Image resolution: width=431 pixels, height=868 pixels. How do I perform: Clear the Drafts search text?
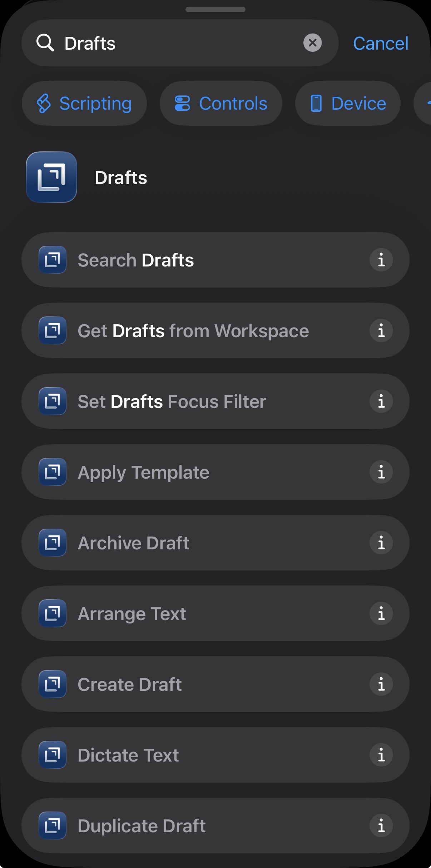[312, 43]
